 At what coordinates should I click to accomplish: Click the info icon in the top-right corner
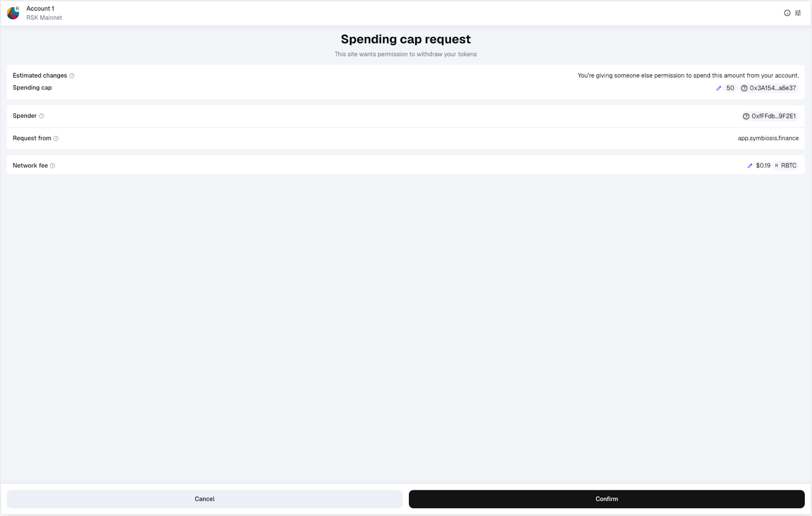pyautogui.click(x=786, y=13)
